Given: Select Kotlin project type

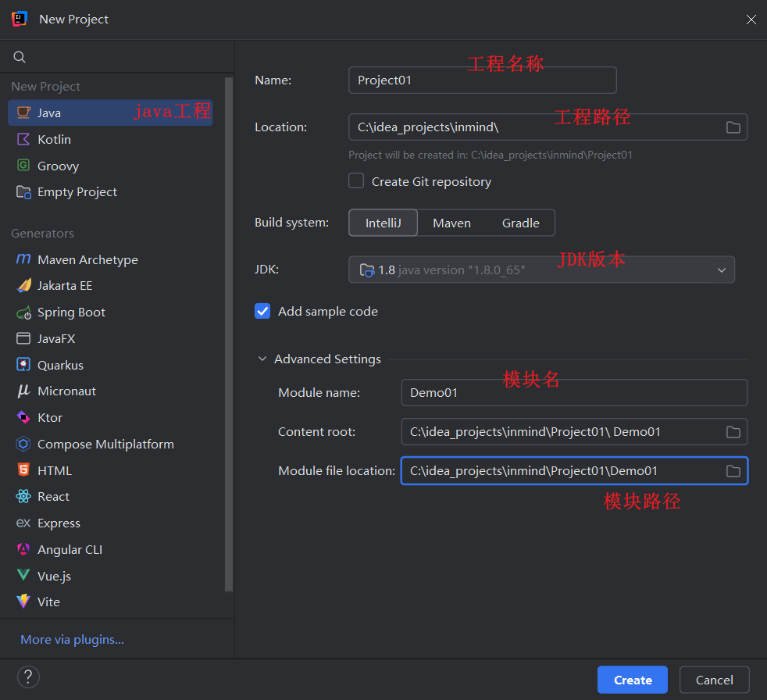Looking at the screenshot, I should pyautogui.click(x=111, y=139).
